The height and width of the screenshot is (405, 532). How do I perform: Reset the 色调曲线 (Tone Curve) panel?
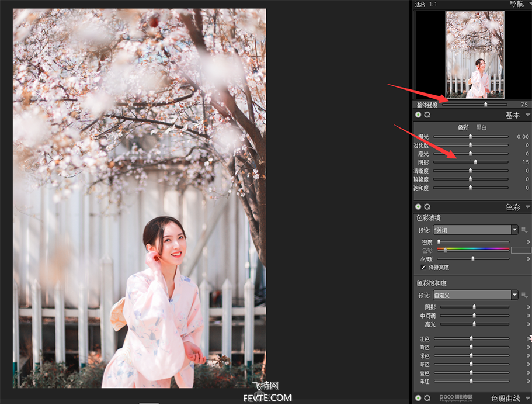[427, 398]
